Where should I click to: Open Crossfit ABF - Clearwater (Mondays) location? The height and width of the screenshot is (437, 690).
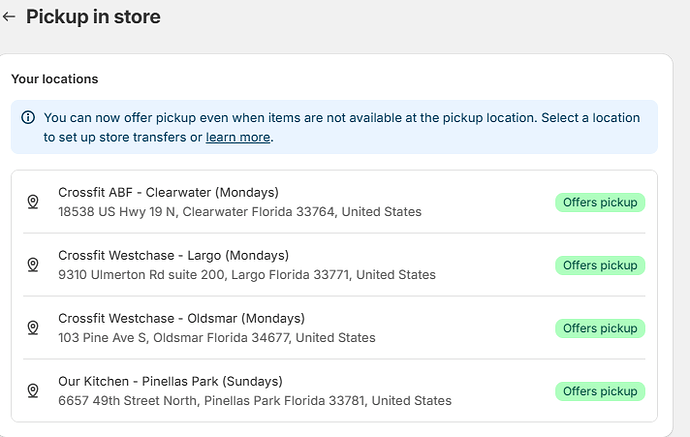[168, 192]
